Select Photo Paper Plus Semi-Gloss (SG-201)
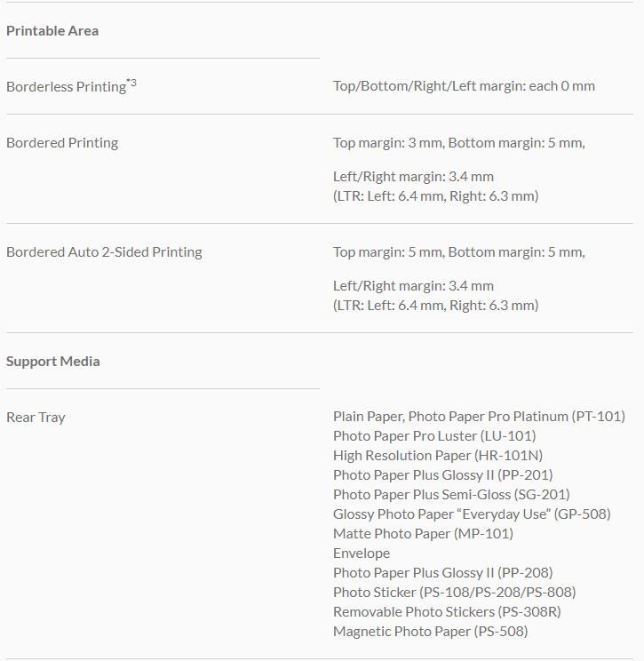644x661 pixels. 451,495
